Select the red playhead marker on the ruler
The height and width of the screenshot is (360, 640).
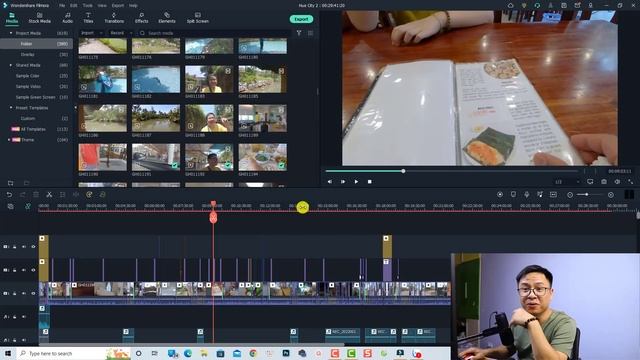(x=213, y=204)
